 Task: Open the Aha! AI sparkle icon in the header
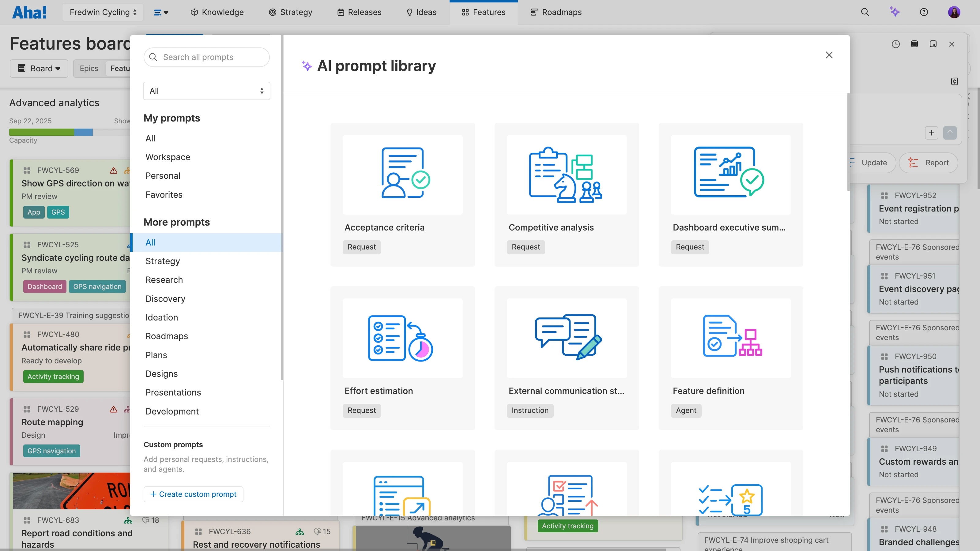[x=895, y=12]
